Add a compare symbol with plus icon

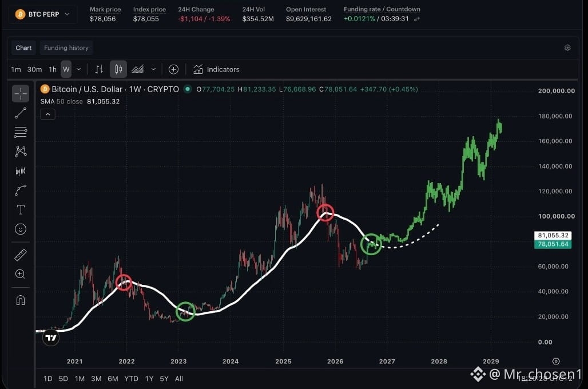click(173, 69)
